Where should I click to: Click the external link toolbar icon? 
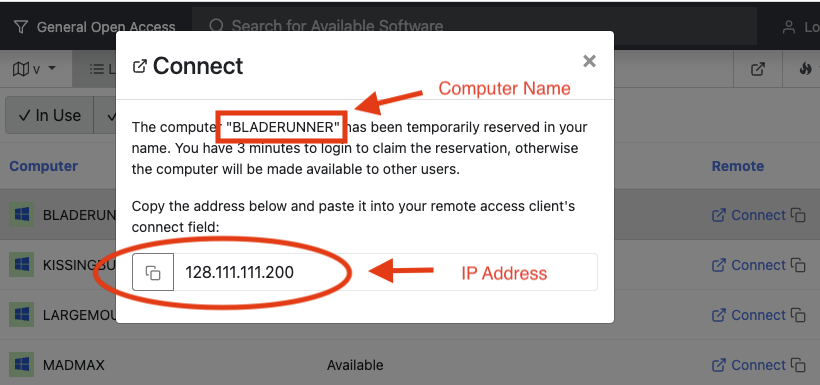758,69
